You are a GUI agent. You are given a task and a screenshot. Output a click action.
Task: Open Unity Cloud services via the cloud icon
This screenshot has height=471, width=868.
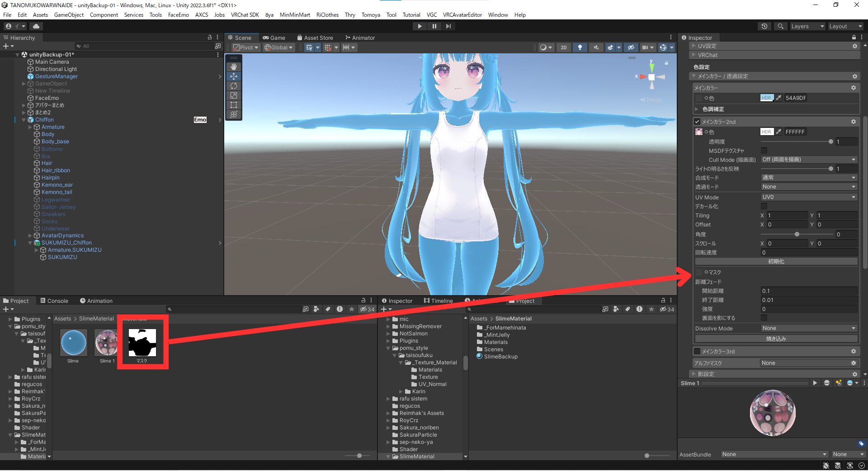click(36, 26)
